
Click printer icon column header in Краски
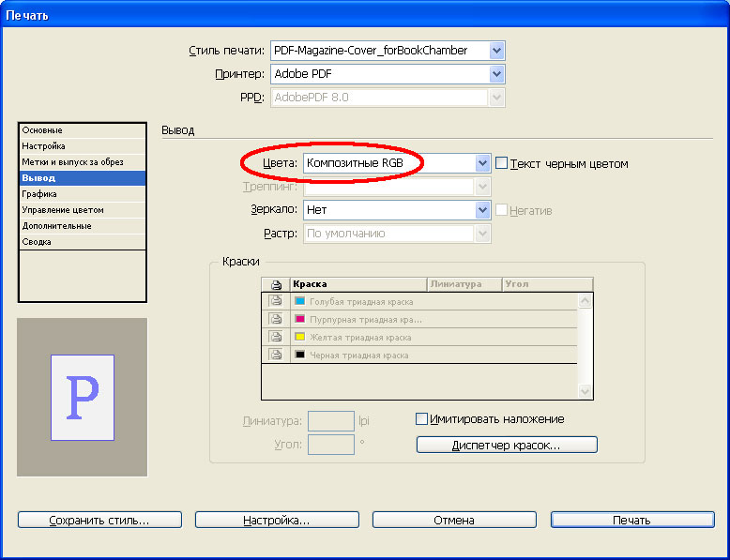(x=276, y=284)
